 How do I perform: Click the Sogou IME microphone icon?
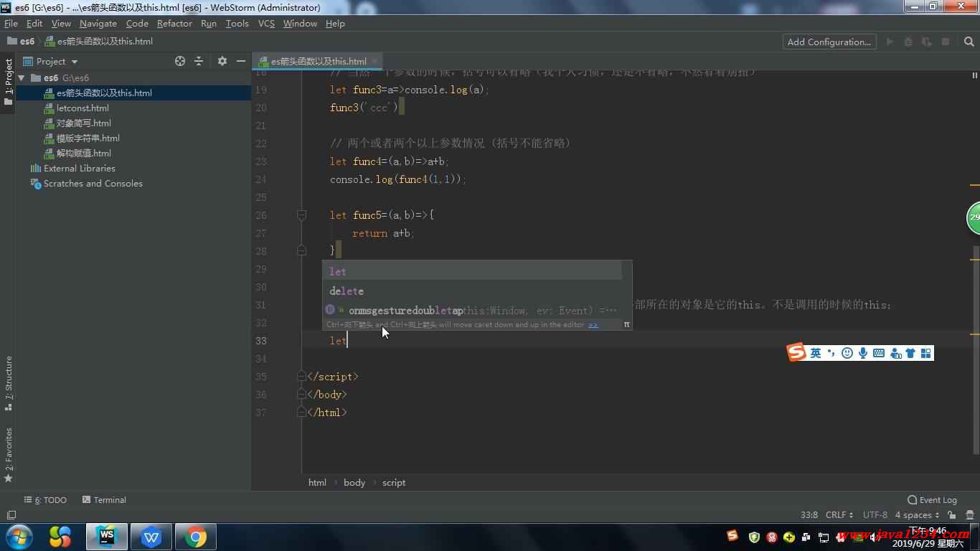[863, 353]
